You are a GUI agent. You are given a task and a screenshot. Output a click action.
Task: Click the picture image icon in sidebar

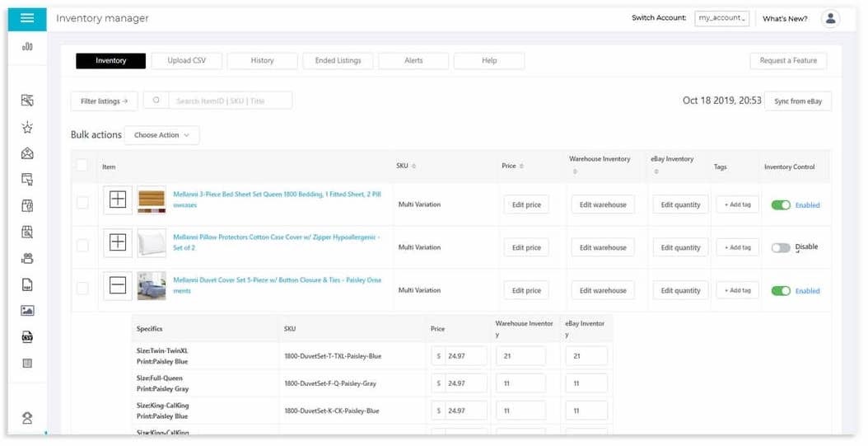tap(27, 311)
